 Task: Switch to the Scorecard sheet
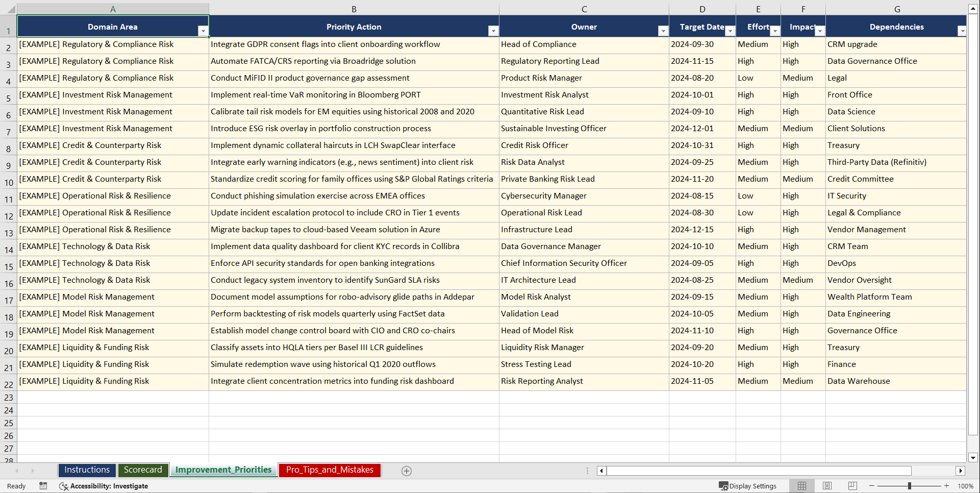143,470
